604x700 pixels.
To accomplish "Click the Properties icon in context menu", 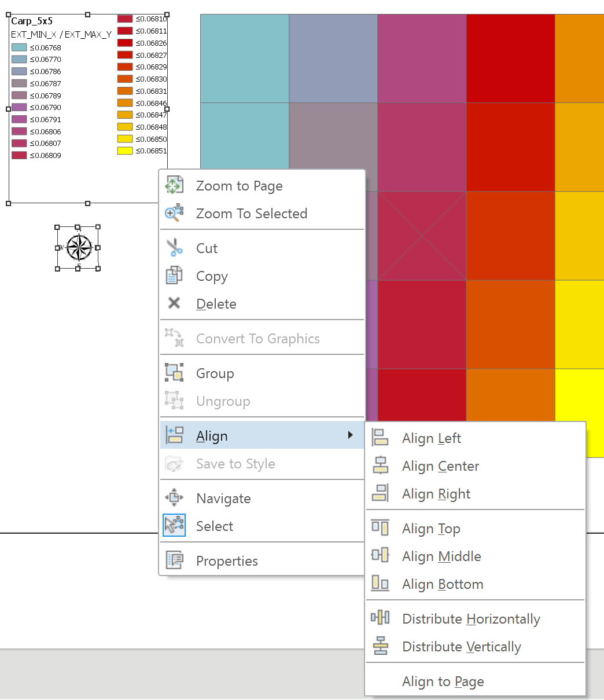I will click(x=174, y=560).
